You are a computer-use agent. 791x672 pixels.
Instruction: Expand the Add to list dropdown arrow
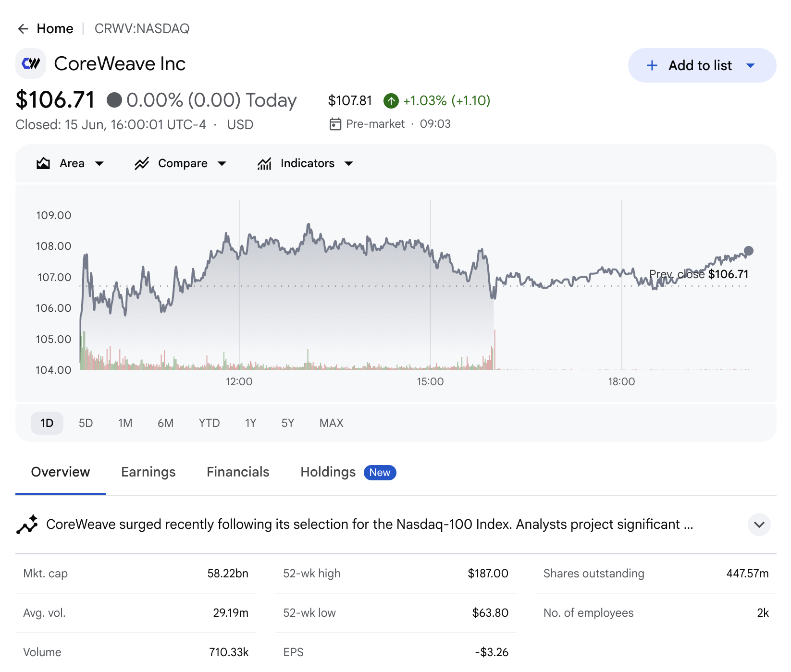751,65
